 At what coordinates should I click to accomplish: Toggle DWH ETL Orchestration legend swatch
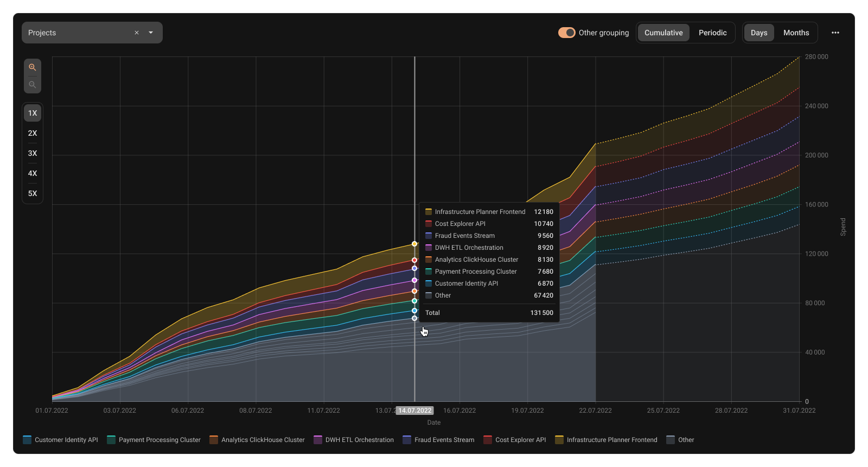318,440
